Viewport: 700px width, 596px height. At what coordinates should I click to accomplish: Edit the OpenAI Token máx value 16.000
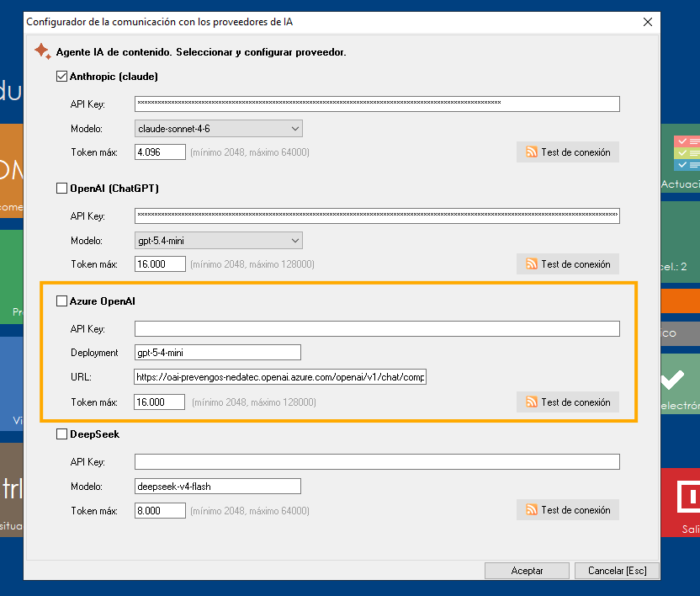160,264
